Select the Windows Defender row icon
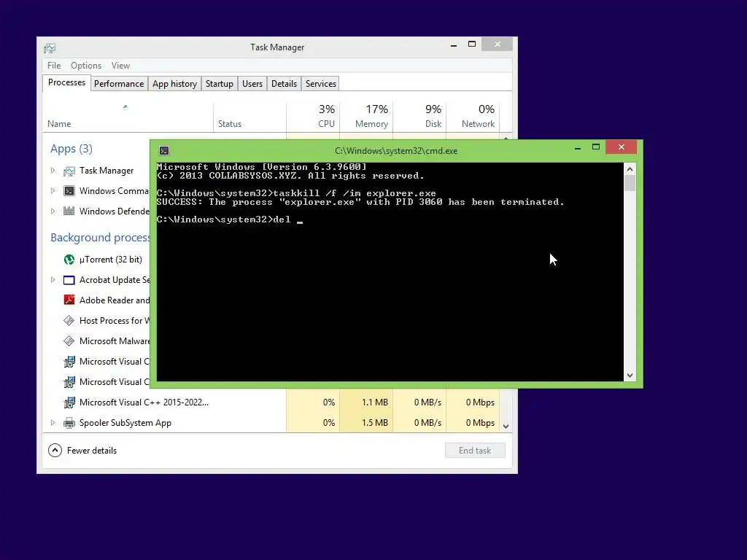Image resolution: width=747 pixels, height=560 pixels. click(x=69, y=211)
